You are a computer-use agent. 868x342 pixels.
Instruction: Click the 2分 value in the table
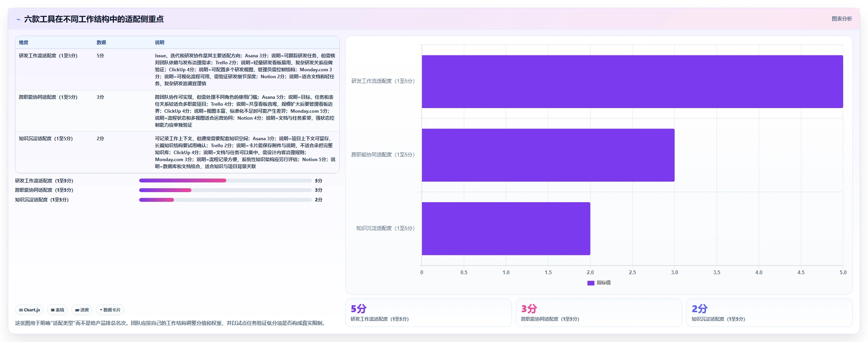click(100, 139)
